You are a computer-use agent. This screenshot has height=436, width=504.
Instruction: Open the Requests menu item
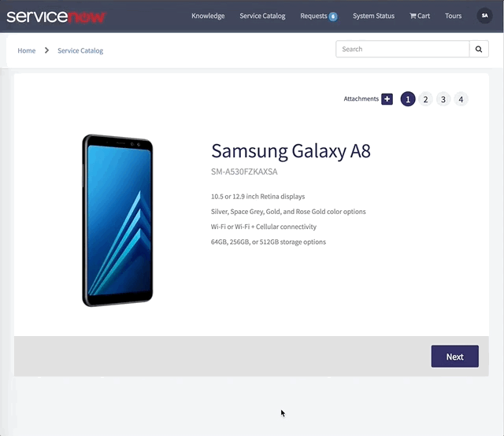tap(313, 16)
